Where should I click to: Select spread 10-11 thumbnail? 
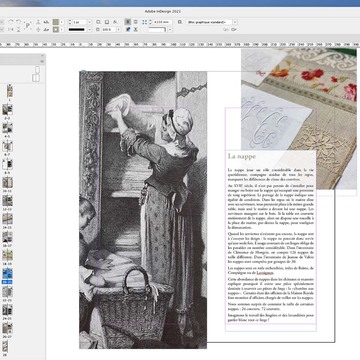coord(7,182)
